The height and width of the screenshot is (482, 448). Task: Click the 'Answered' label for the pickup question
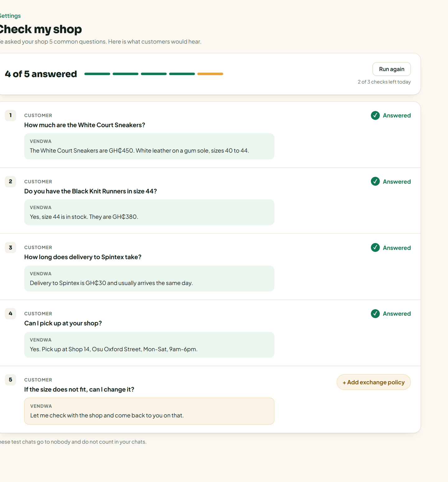click(x=397, y=314)
